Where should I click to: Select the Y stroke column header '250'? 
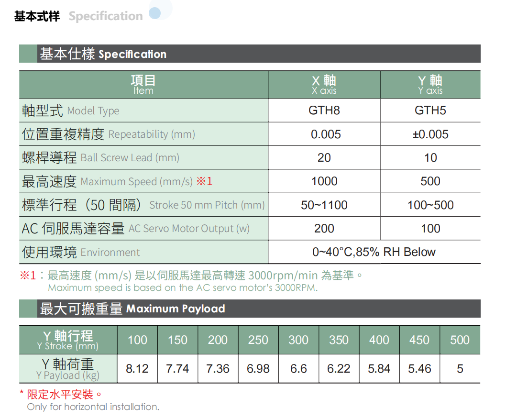[258, 340]
